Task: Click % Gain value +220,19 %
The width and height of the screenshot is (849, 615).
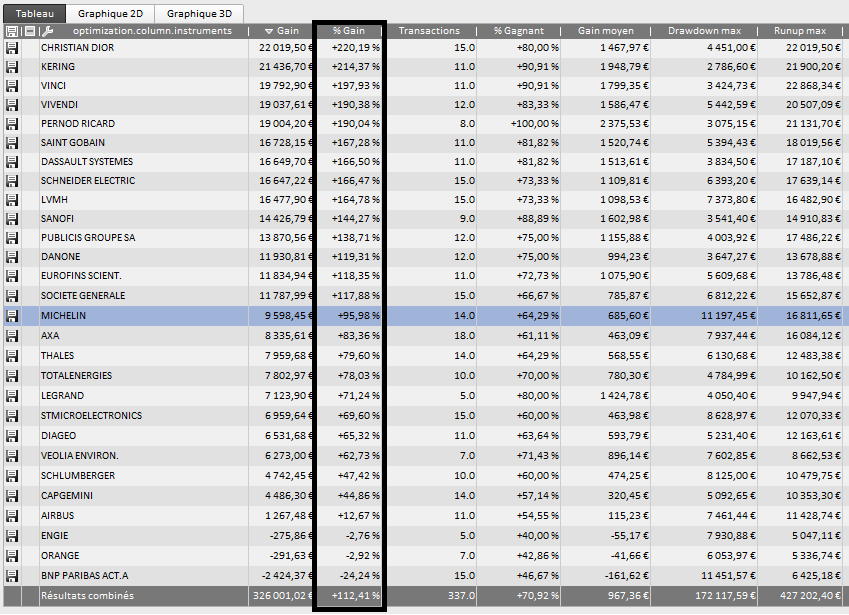Action: click(x=356, y=48)
